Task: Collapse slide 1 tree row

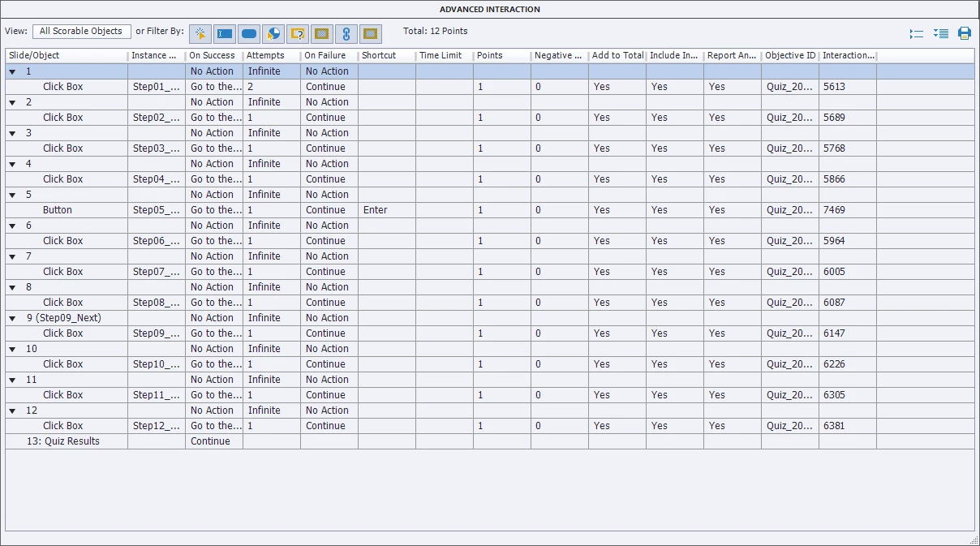Action: [12, 71]
